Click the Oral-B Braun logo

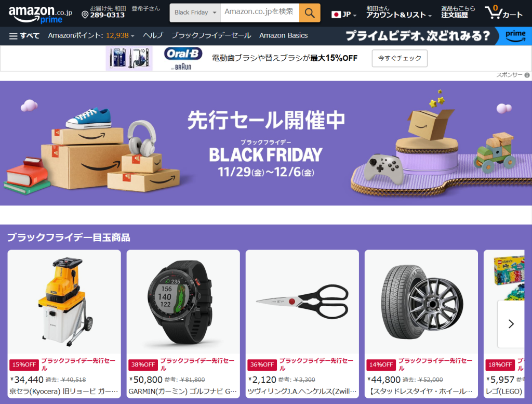(183, 58)
